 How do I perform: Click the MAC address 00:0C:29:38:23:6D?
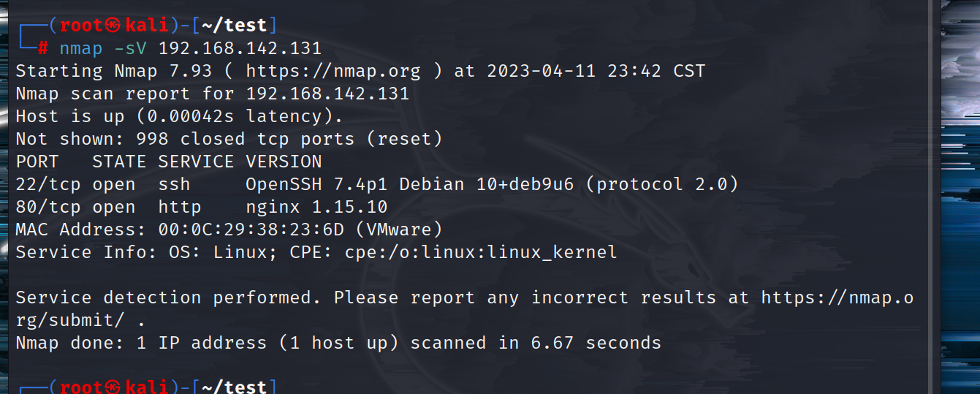251,230
